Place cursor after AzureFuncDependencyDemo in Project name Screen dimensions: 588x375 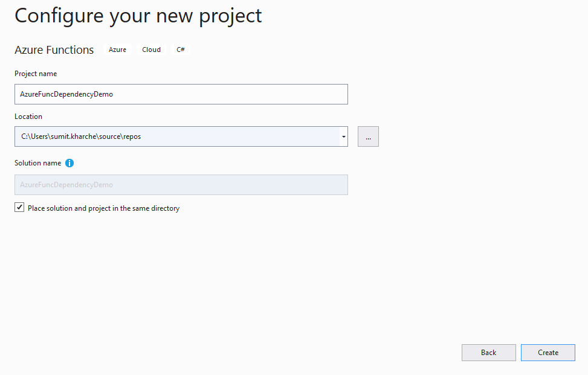114,94
